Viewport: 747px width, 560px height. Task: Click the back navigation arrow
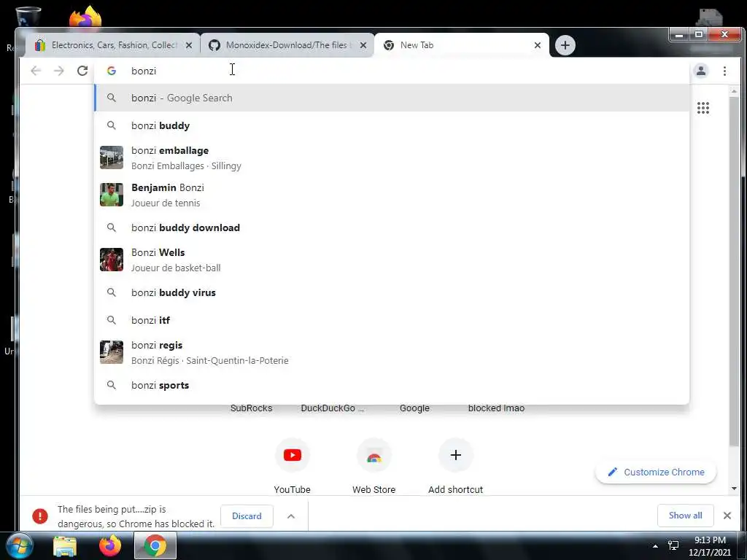pos(36,71)
